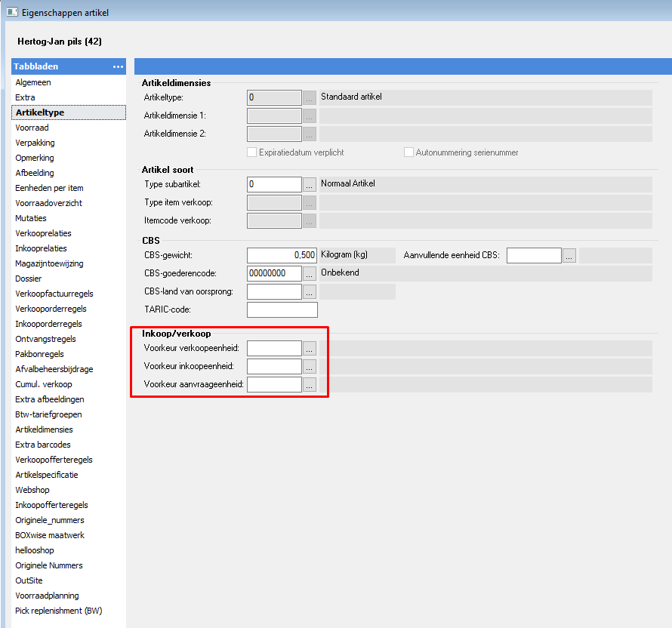Open lookup button next to Type subartikel

coord(310,184)
